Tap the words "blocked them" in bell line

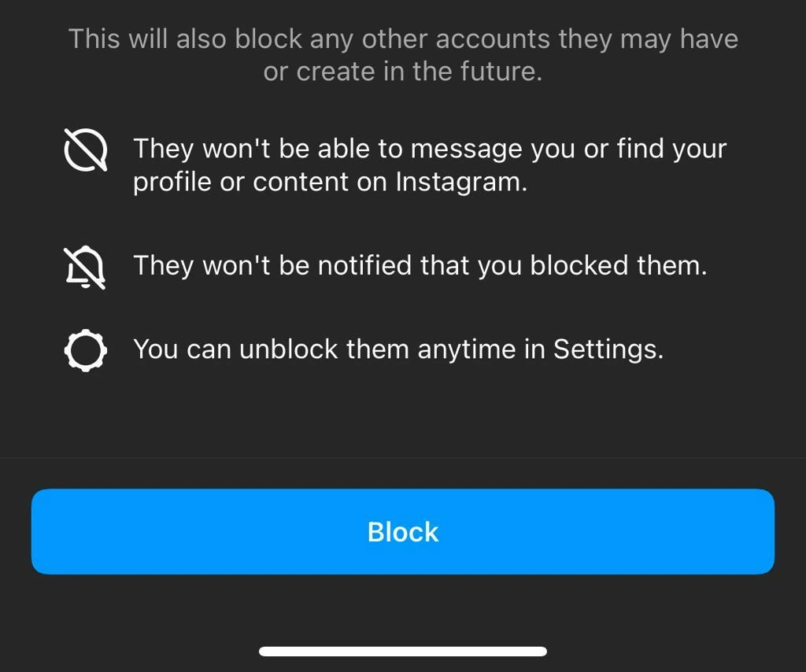coord(616,266)
